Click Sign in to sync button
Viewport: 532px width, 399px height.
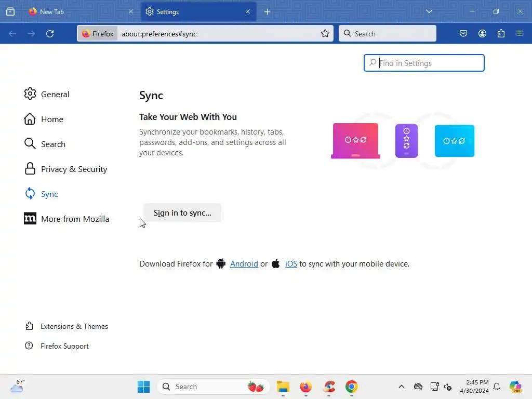pos(182,212)
